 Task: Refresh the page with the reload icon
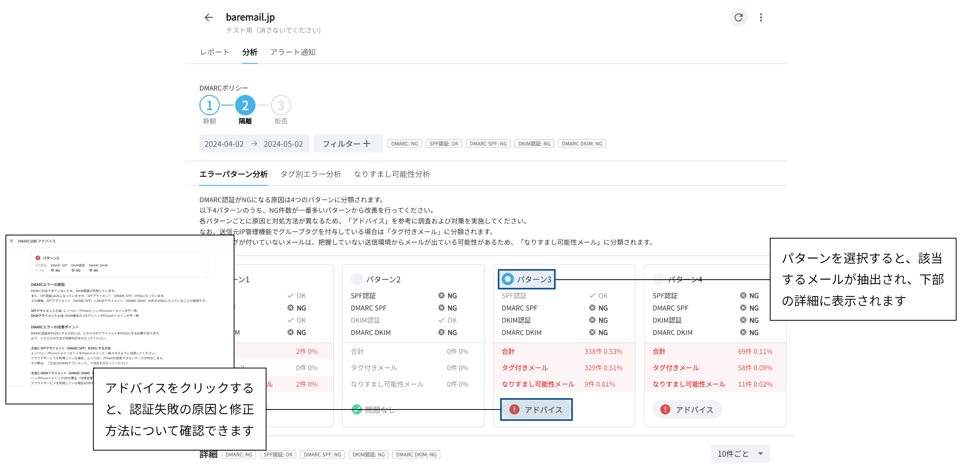pyautogui.click(x=738, y=18)
